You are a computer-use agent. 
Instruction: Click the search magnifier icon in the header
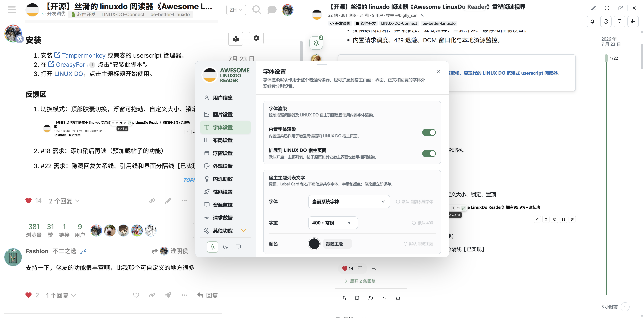pos(257,10)
